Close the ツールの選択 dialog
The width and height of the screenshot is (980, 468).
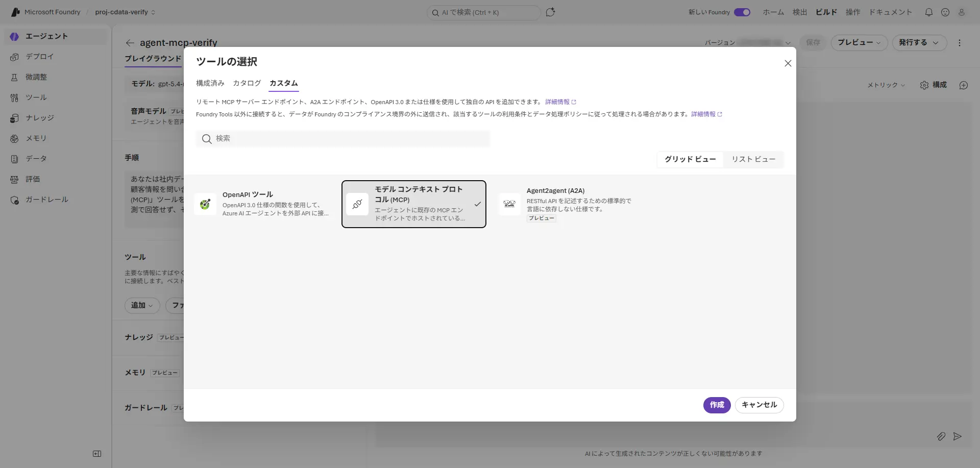pyautogui.click(x=788, y=63)
